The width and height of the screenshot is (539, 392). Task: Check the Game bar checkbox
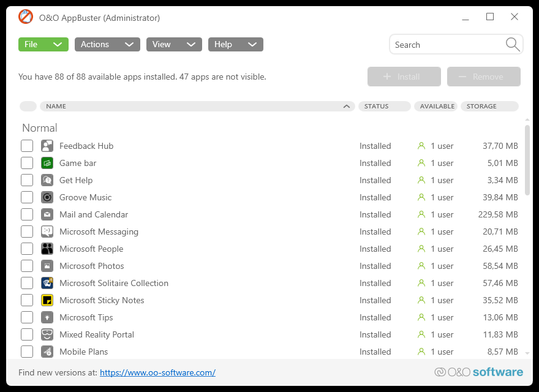click(x=27, y=163)
